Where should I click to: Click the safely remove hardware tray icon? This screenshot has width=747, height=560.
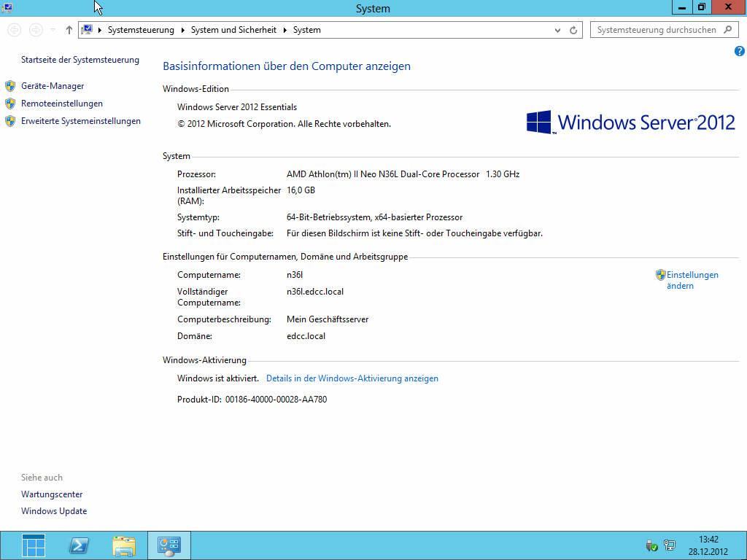tap(651, 545)
